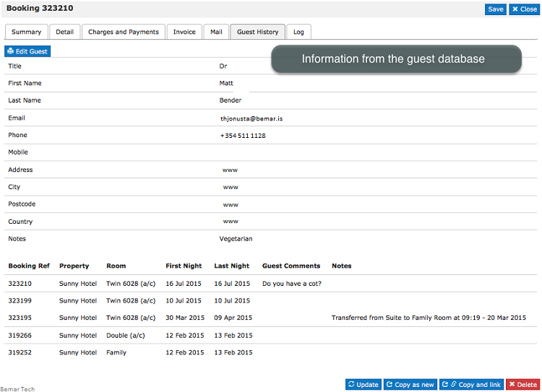Click the First Night column header
Screen dimensions: 542x392
tap(184, 266)
